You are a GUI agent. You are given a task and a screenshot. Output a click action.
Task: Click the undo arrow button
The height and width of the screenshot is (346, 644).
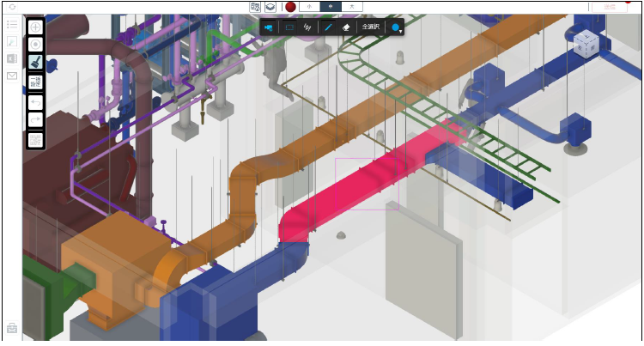click(x=35, y=101)
